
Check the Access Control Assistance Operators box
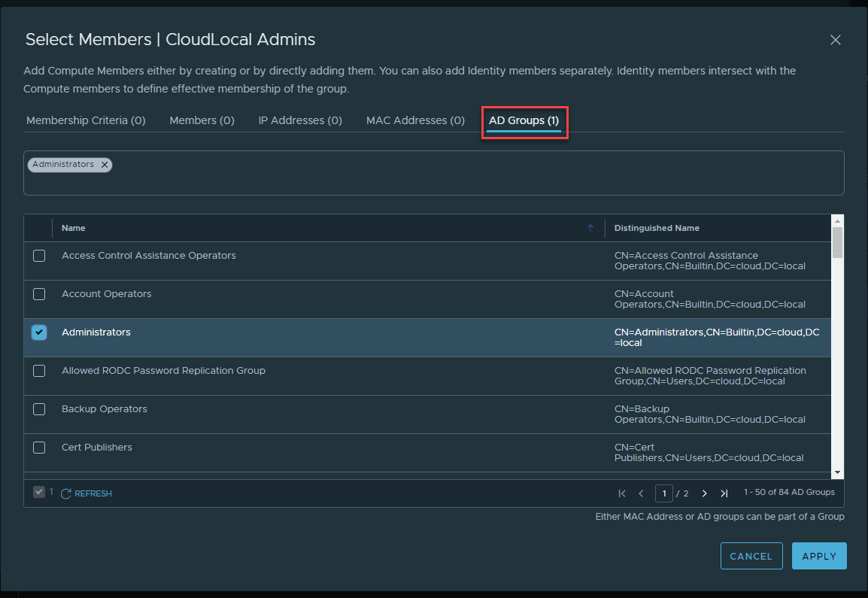[39, 256]
